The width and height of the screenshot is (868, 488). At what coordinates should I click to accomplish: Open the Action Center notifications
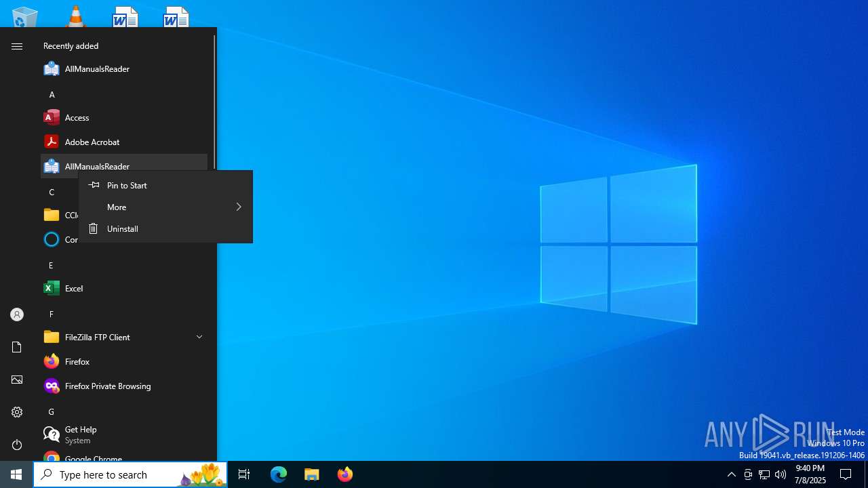pos(846,474)
